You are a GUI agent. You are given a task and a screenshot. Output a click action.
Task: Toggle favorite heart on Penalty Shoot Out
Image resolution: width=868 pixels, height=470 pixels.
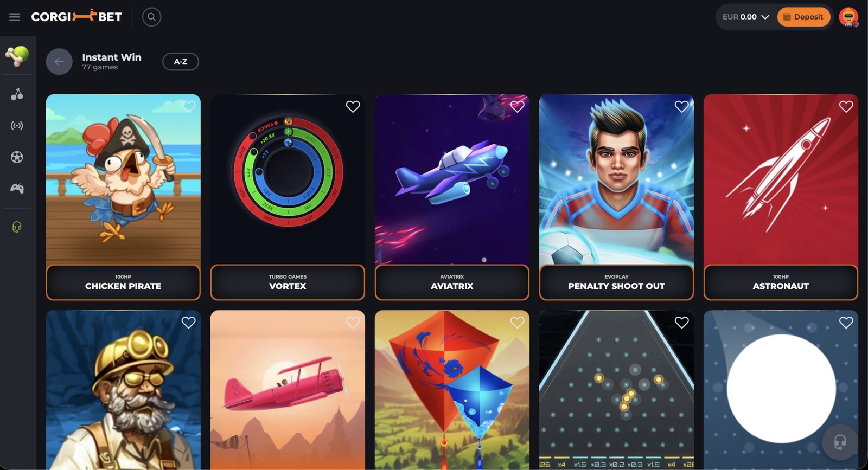coord(681,107)
